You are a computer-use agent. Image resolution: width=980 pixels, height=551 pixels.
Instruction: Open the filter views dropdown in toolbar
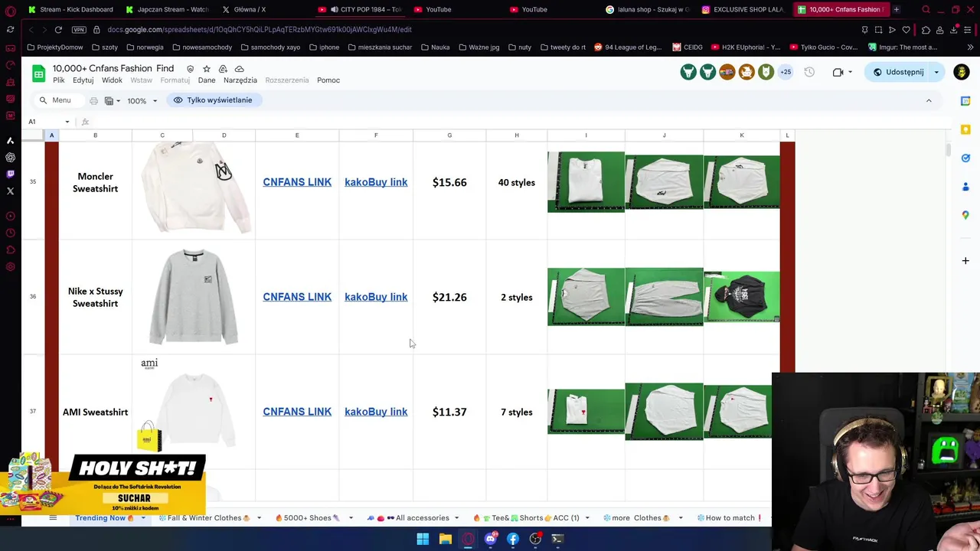coord(113,100)
